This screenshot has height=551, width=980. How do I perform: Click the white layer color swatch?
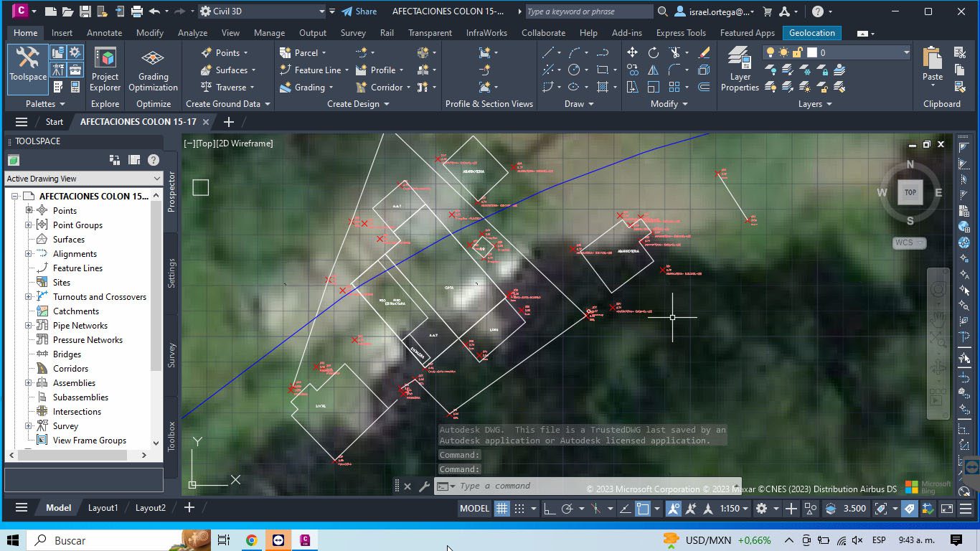[812, 52]
